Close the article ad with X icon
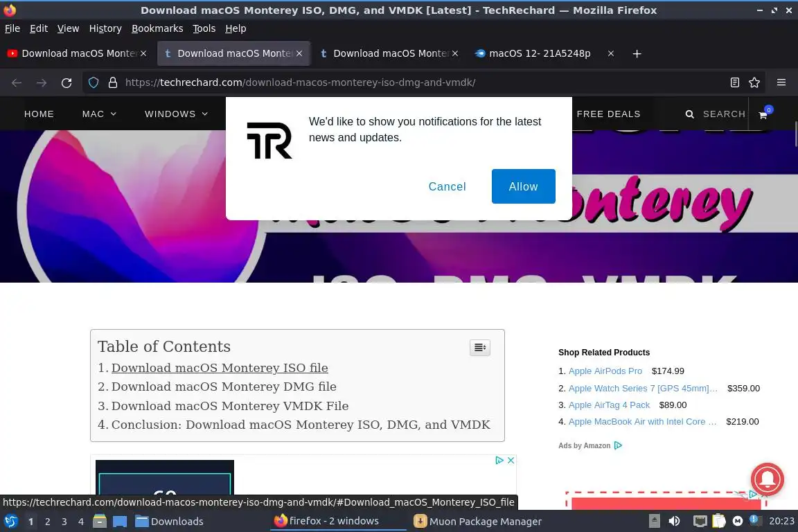Screen dimensions: 798x532 [511, 460]
